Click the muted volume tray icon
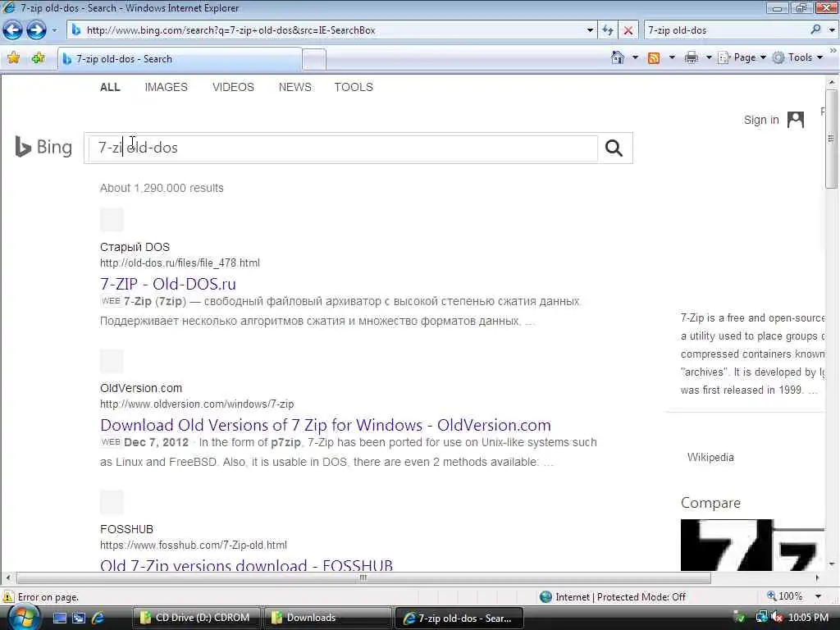Image resolution: width=840 pixels, height=630 pixels. click(x=777, y=618)
